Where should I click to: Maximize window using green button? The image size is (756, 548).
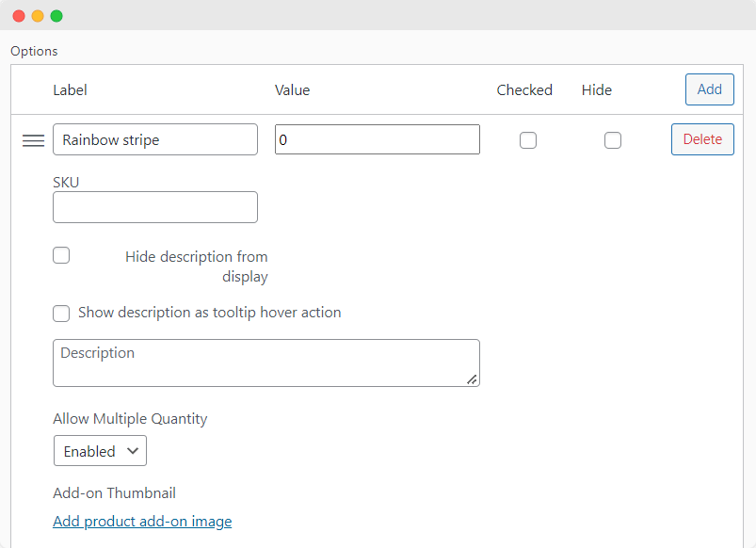pyautogui.click(x=56, y=16)
